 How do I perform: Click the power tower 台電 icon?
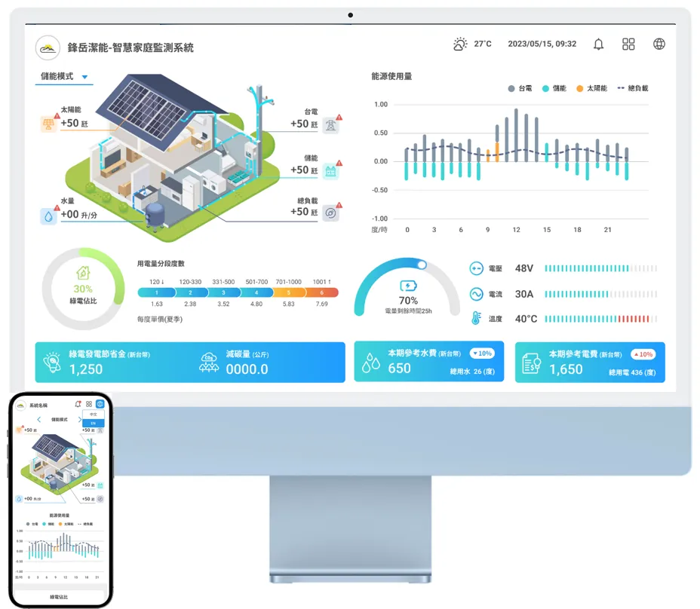331,125
